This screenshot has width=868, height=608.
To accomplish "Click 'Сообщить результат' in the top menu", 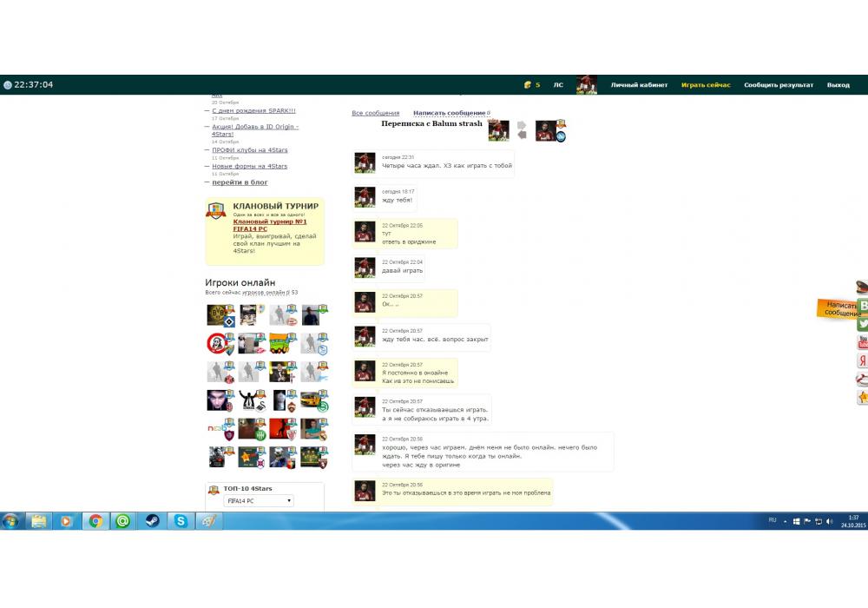I will coord(779,85).
